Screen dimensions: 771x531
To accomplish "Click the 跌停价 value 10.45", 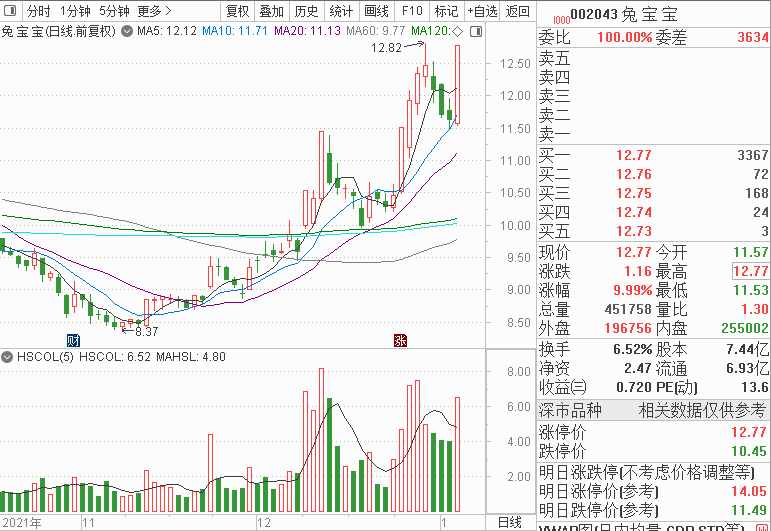I will tap(749, 451).
